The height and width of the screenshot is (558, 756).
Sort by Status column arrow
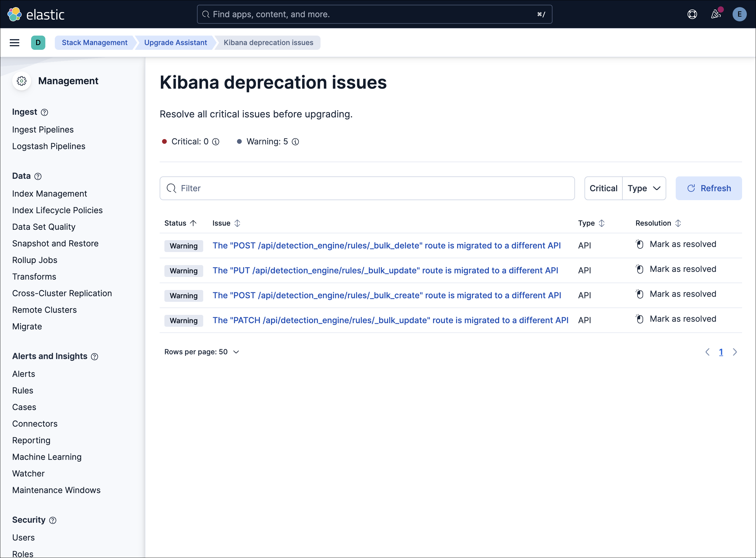(193, 223)
